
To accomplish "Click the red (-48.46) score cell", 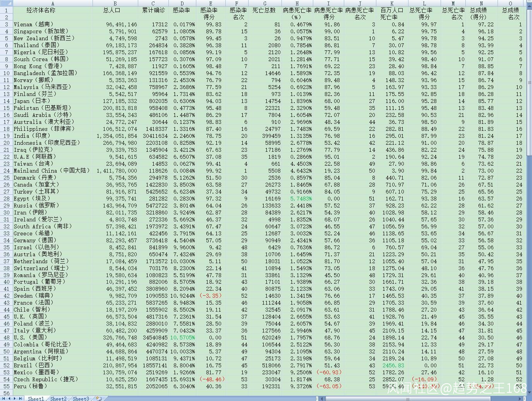I will tap(211, 379).
